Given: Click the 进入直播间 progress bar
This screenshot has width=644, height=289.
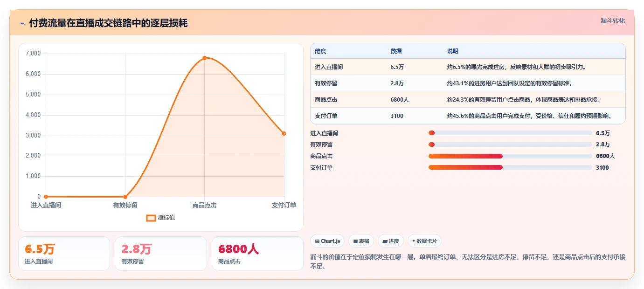Looking at the screenshot, I should [510, 133].
